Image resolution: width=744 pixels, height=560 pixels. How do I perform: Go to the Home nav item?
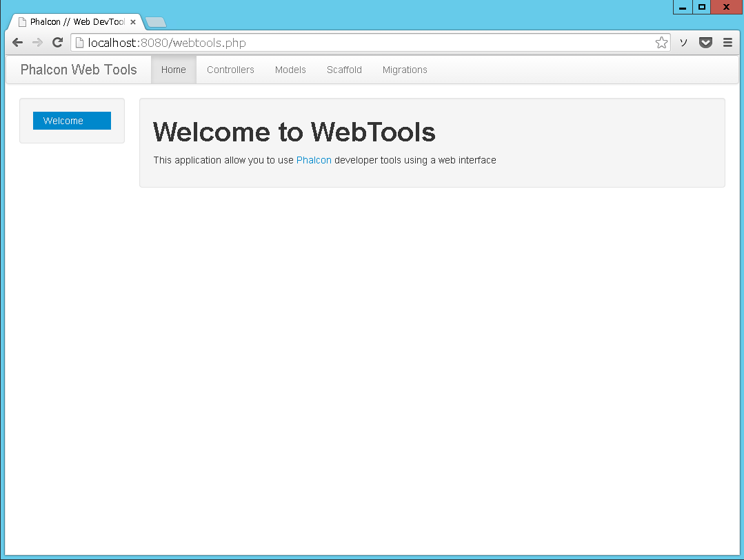(x=174, y=70)
